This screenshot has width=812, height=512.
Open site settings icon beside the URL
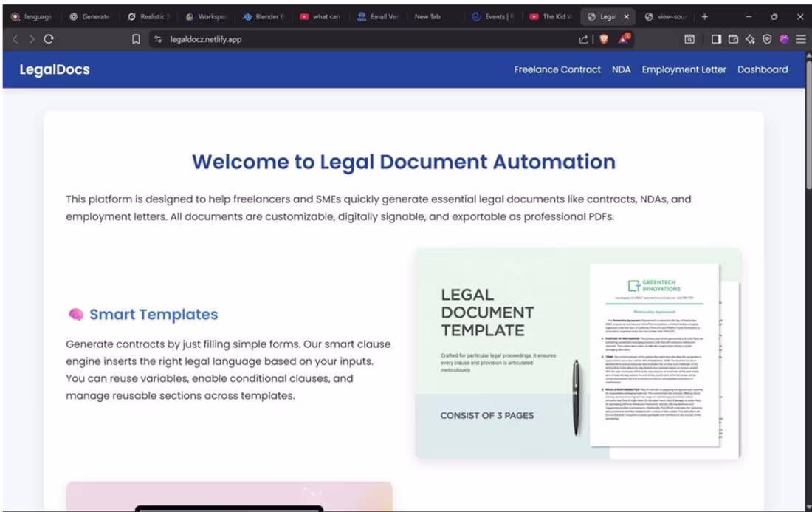point(158,39)
